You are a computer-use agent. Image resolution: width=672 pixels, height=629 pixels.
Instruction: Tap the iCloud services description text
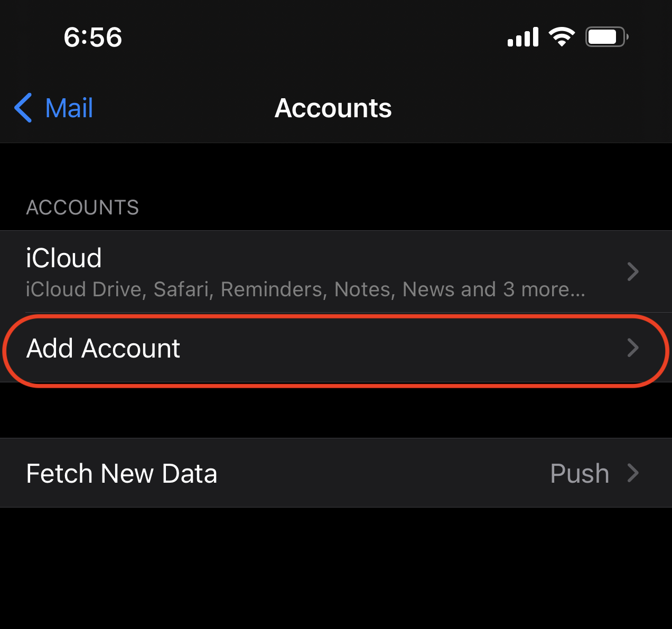304,289
